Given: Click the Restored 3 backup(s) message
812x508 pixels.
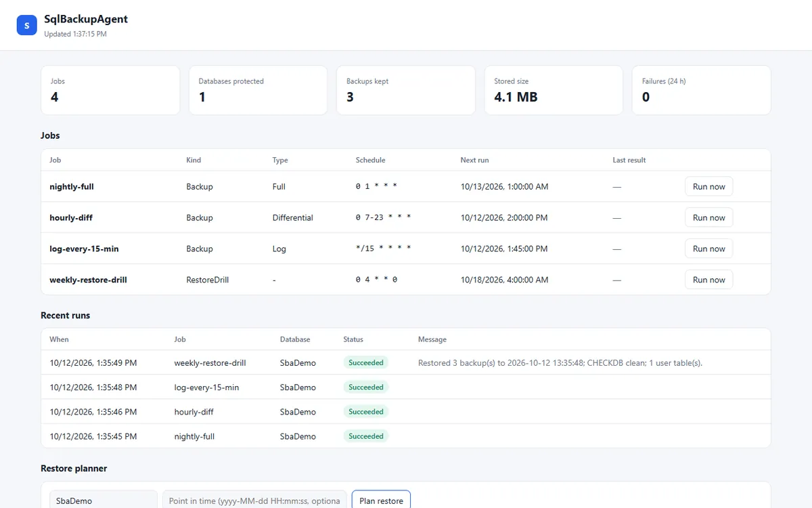Looking at the screenshot, I should pos(560,363).
